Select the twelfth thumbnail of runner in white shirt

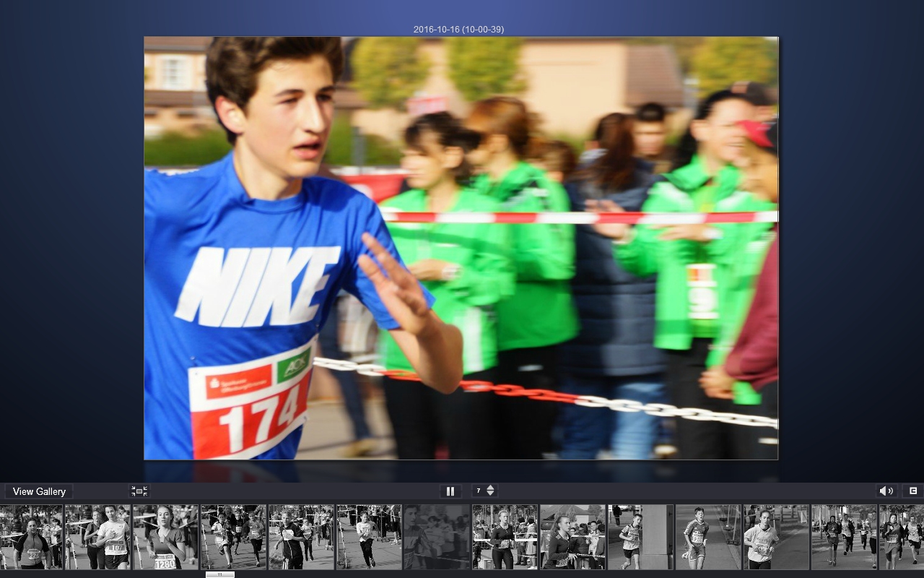point(776,537)
